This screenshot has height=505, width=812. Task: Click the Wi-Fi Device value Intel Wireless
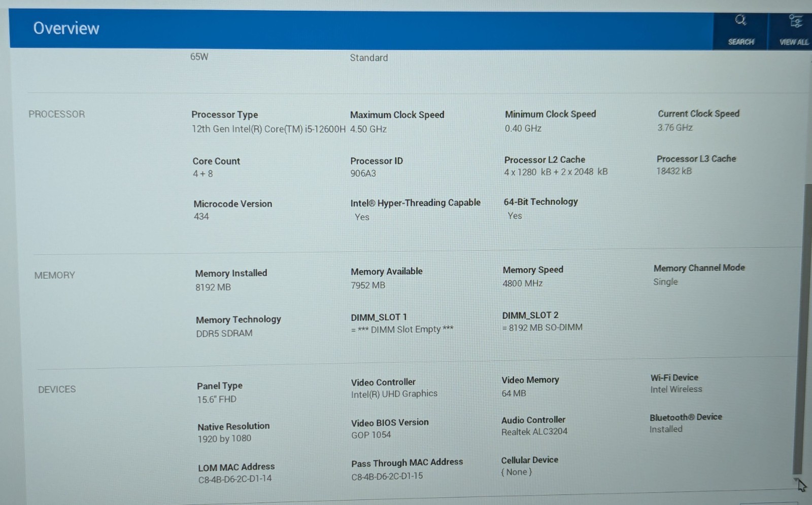676,389
